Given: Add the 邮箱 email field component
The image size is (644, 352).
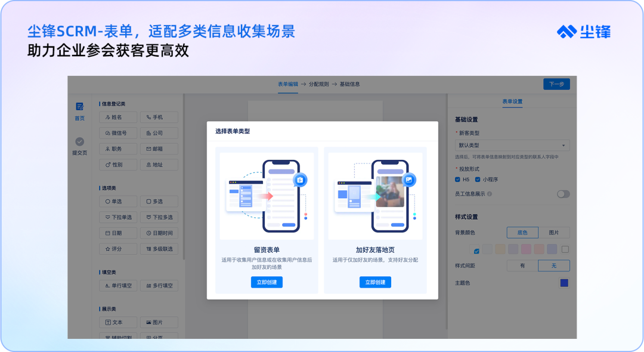Looking at the screenshot, I should (x=159, y=149).
